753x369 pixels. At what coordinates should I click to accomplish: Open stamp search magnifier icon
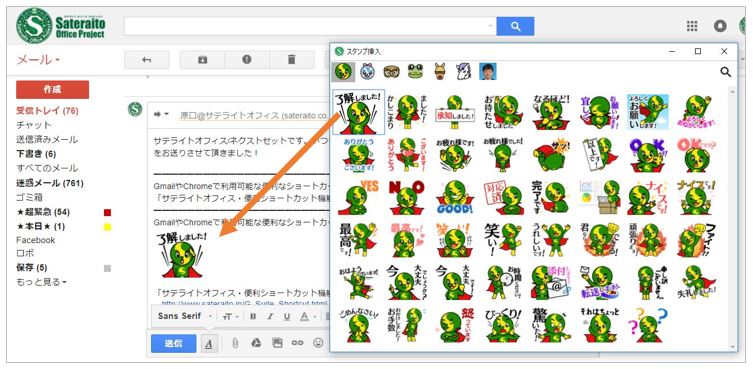(726, 72)
